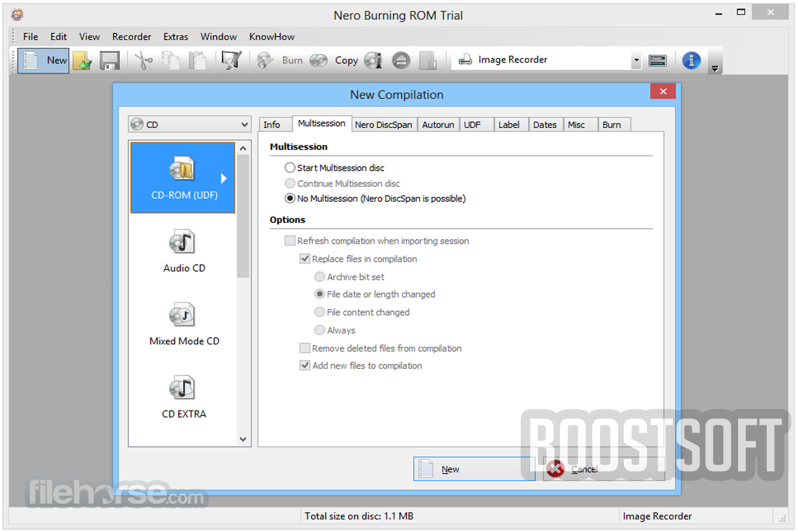Switch to the UDF tab

(476, 125)
